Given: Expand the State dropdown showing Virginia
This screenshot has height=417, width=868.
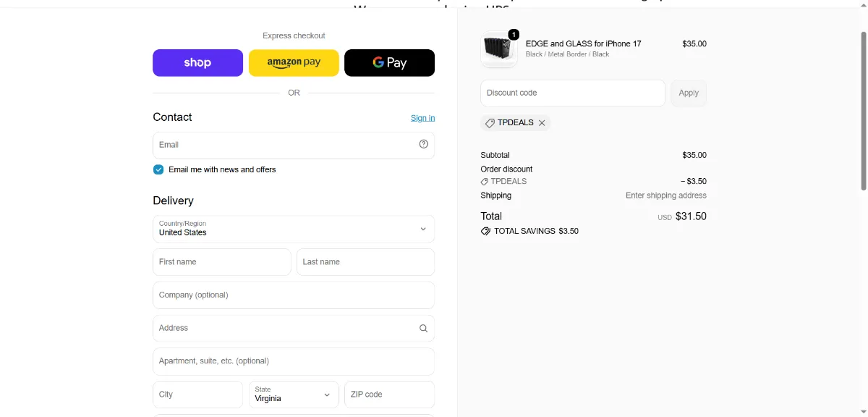Looking at the screenshot, I should pyautogui.click(x=294, y=395).
